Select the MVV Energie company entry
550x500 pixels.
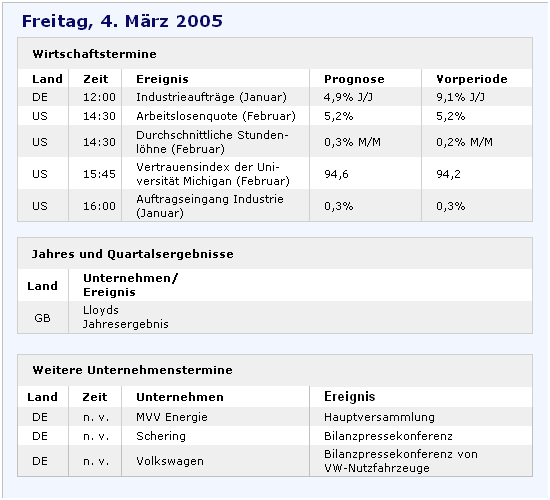pyautogui.click(x=172, y=417)
